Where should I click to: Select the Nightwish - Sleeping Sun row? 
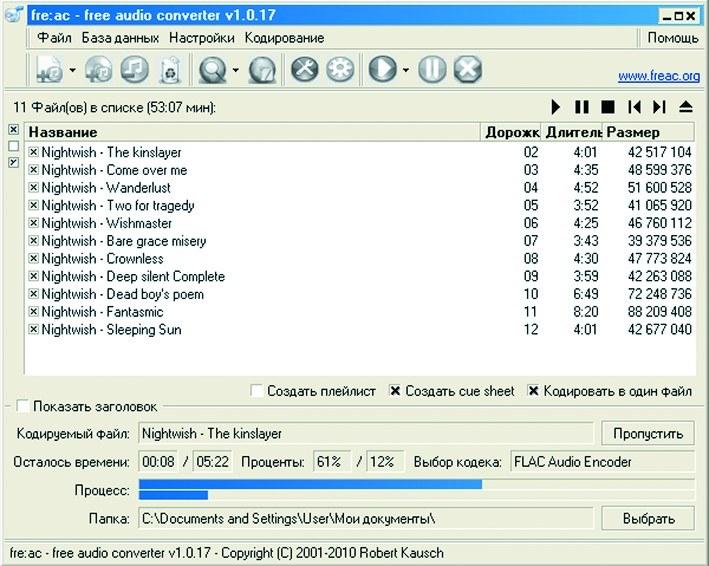pos(360,330)
